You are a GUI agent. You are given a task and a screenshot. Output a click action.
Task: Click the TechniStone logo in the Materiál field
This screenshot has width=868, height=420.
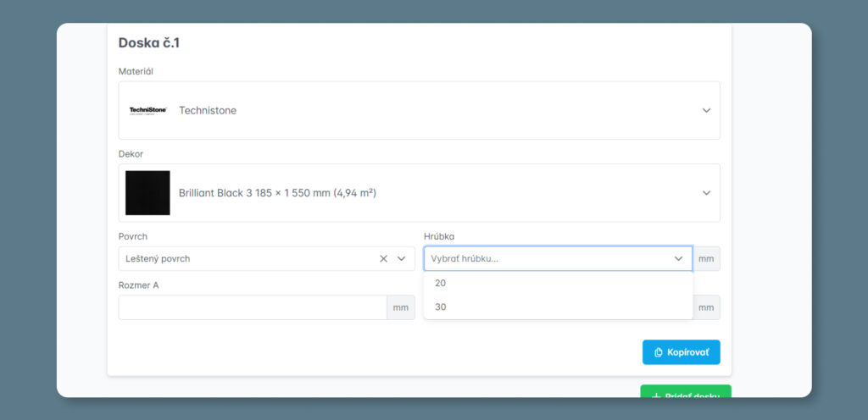click(147, 111)
